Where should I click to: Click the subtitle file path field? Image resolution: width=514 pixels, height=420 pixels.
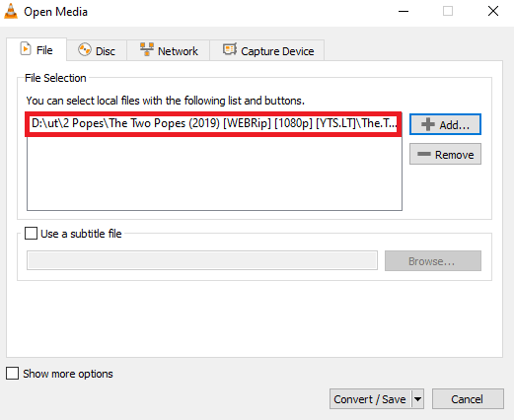[202, 260]
